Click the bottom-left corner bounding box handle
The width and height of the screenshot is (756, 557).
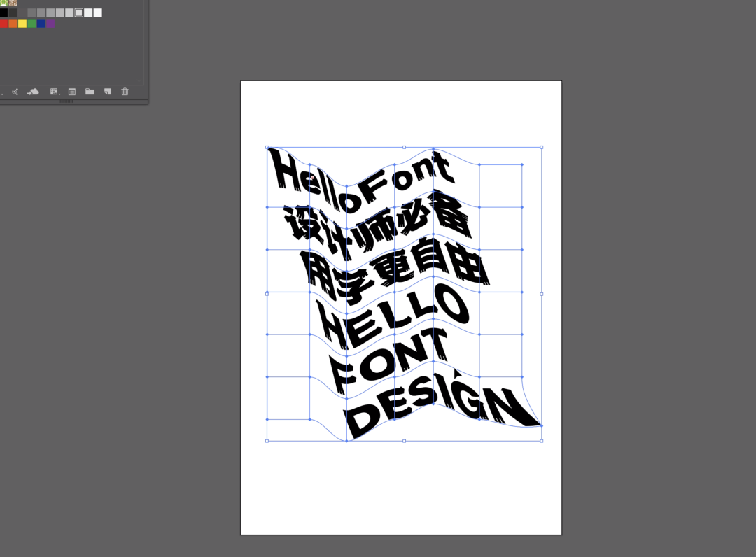pos(267,441)
